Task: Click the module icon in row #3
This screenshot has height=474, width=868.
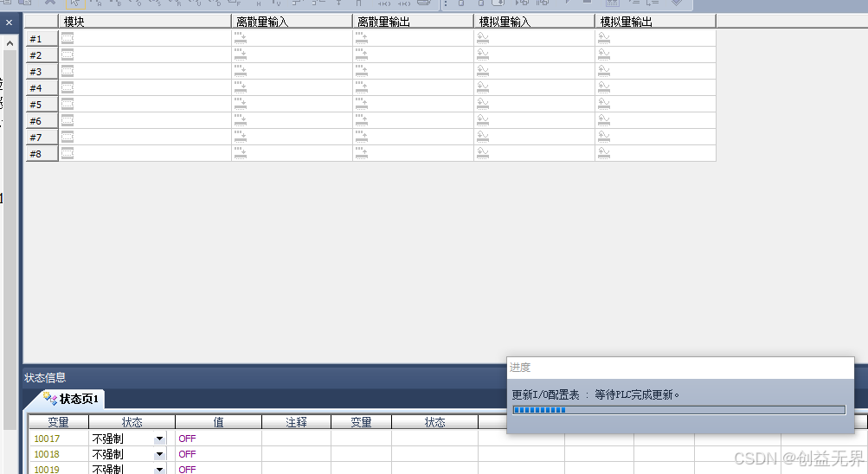Action: click(x=68, y=71)
